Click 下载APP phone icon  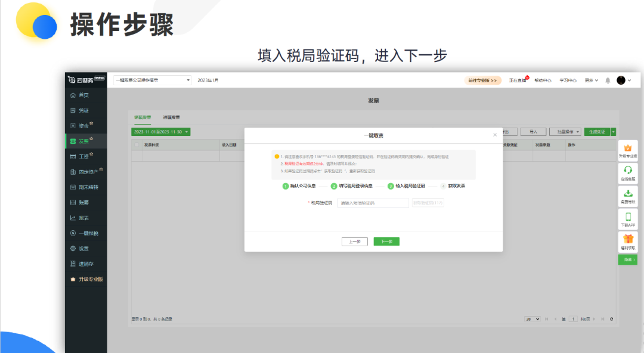tap(628, 219)
